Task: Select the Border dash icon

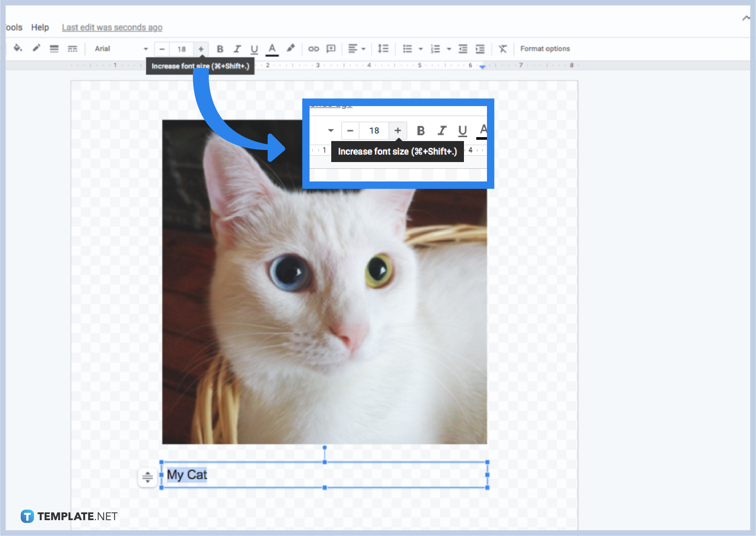Action: tap(72, 49)
